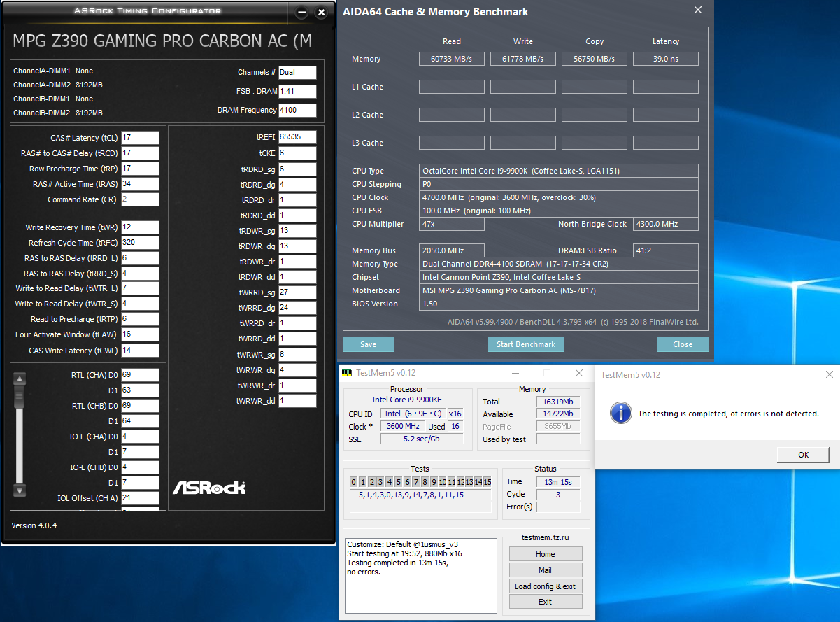This screenshot has width=840, height=622.
Task: Close the AIDA64 benchmark window with X
Action: pos(698,10)
